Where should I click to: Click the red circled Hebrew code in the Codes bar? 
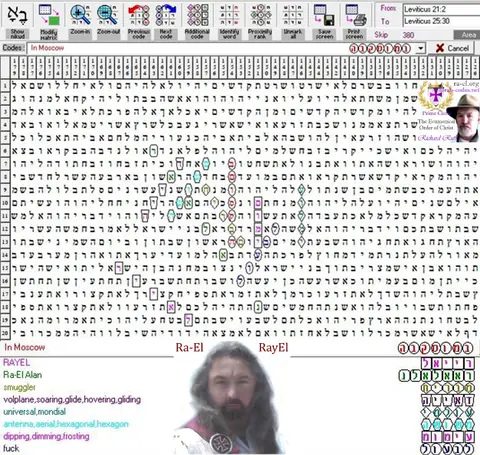tap(380, 49)
